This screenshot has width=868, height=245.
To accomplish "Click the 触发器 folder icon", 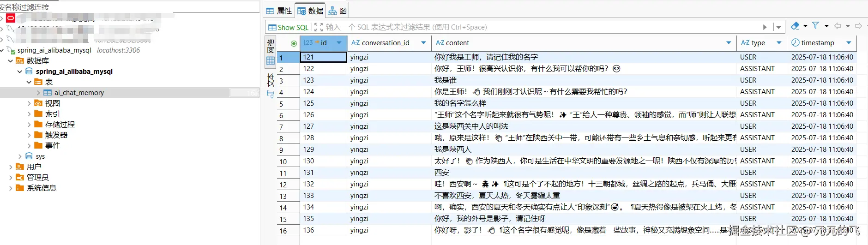I will (38, 135).
